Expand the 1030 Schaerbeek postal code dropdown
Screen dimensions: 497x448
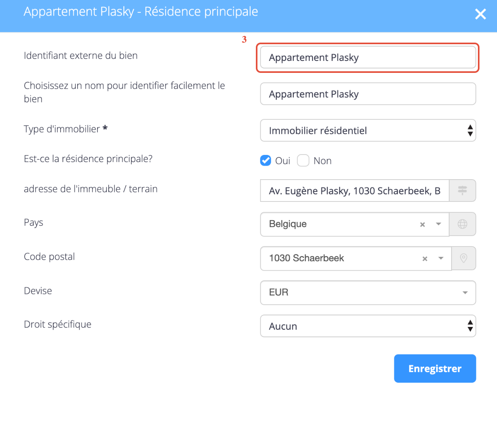click(x=441, y=258)
